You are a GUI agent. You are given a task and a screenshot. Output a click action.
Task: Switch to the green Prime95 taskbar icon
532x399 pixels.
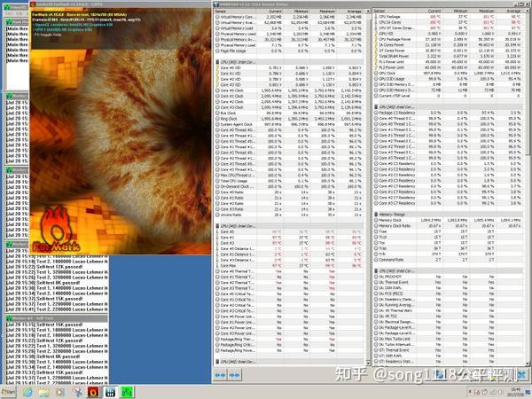pos(127,392)
